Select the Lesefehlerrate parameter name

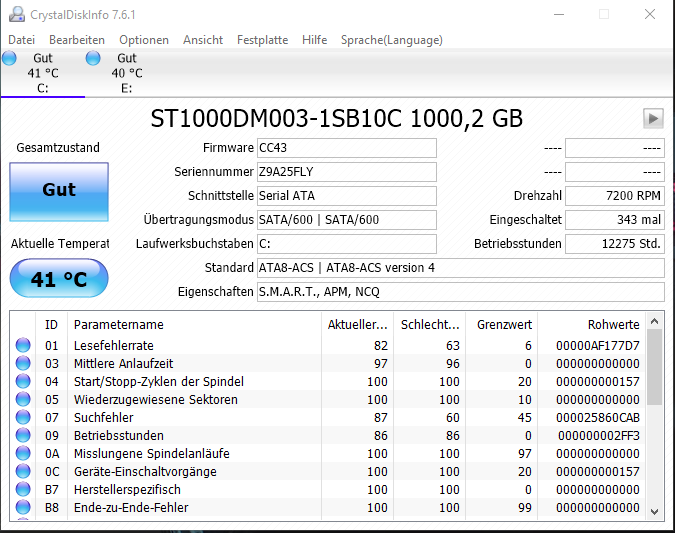114,346
